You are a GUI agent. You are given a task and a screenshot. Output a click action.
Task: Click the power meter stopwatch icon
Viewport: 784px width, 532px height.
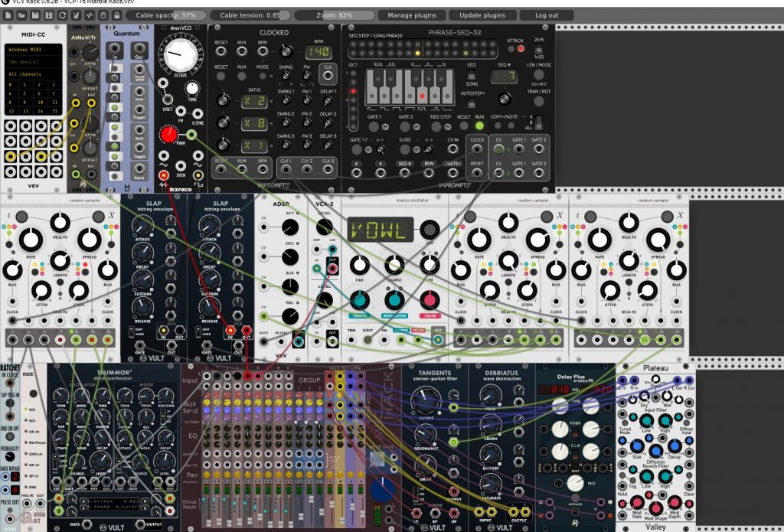point(103,15)
